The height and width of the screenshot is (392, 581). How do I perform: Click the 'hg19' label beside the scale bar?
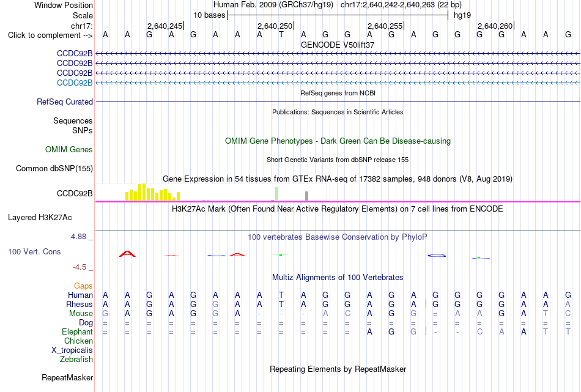coord(462,15)
